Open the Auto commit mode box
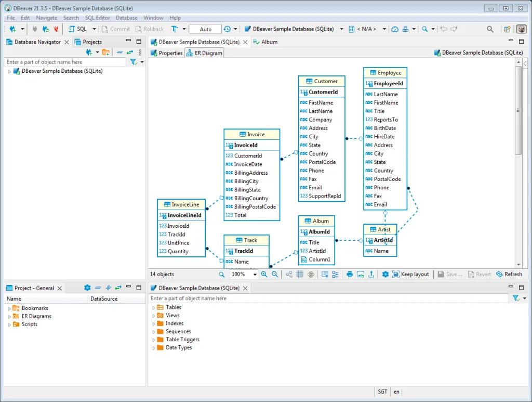The width and height of the screenshot is (532, 402). pyautogui.click(x=206, y=29)
